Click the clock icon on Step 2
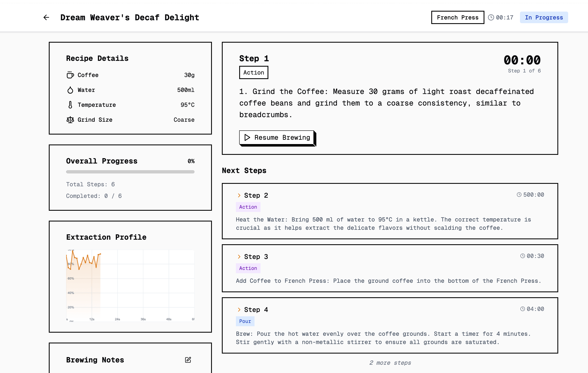The image size is (588, 373). coord(519,195)
